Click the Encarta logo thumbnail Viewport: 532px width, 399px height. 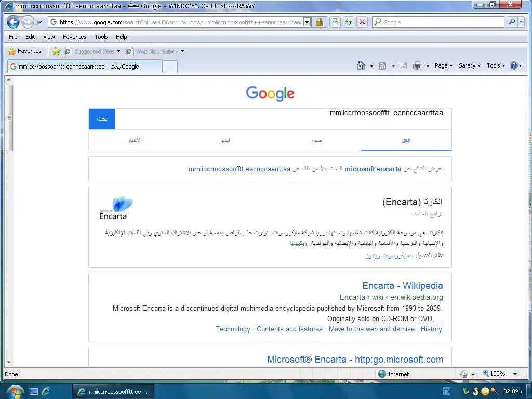(x=116, y=208)
